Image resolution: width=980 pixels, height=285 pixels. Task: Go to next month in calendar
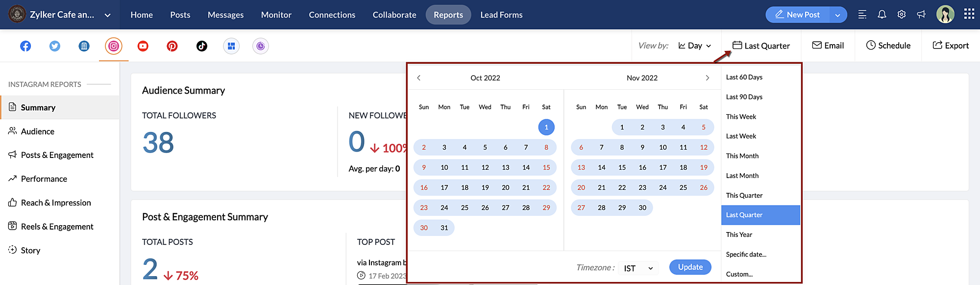(707, 78)
